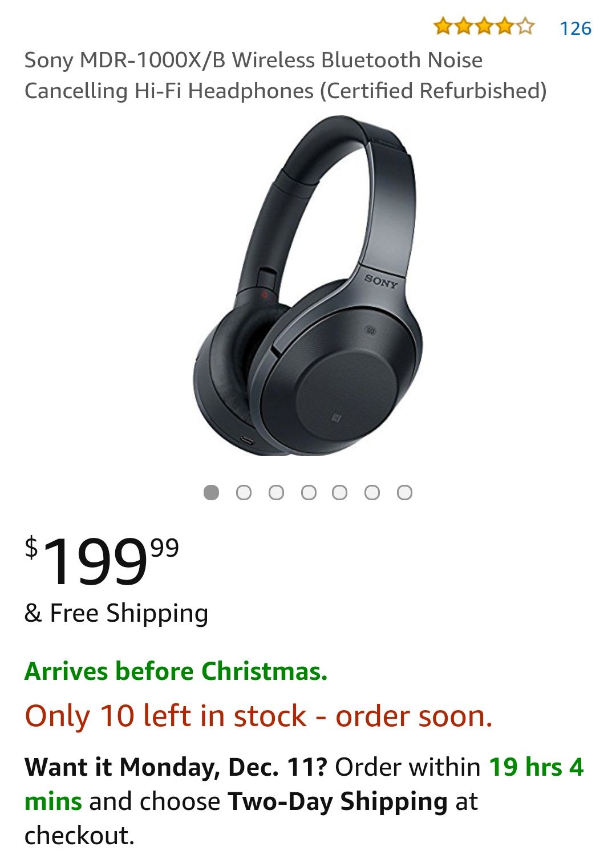Tap the 'Arrives before Christmas' message
Image resolution: width=616 pixels, height=867 pixels.
coord(176,671)
